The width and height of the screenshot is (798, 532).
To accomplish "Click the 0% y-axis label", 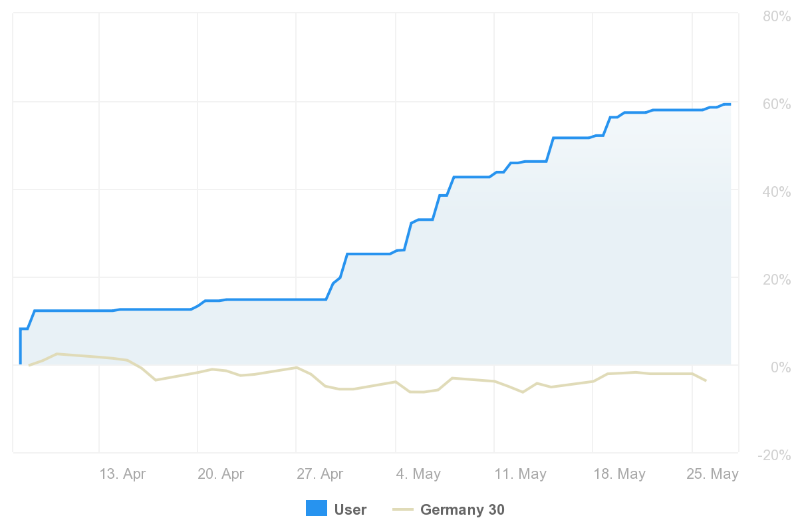I will point(779,367).
